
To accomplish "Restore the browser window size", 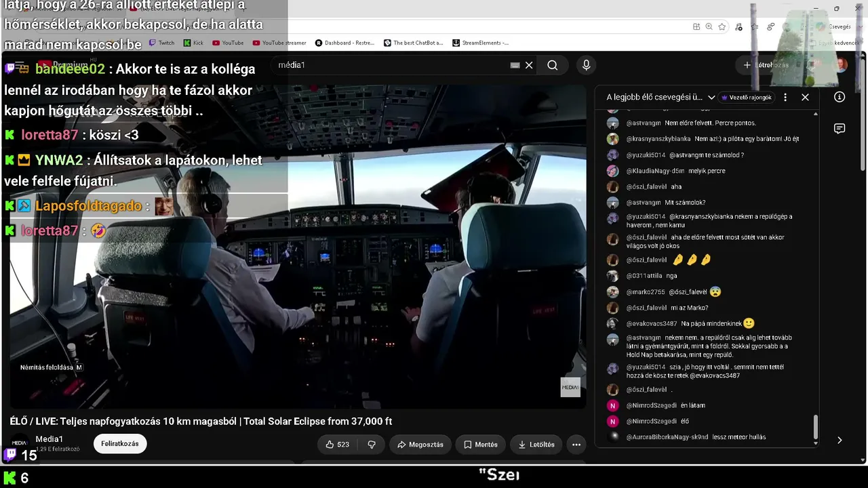I will pyautogui.click(x=837, y=9).
